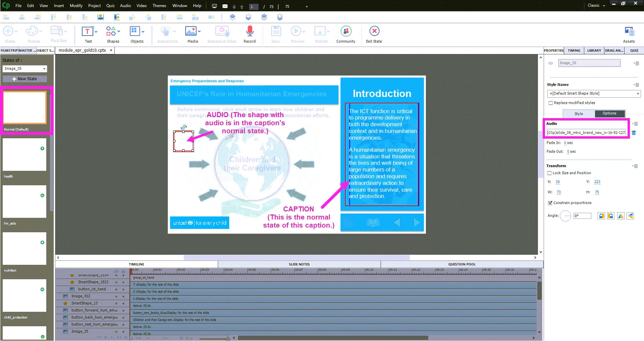
Task: Click the rotate left icon in Transform
Action: tap(610, 216)
